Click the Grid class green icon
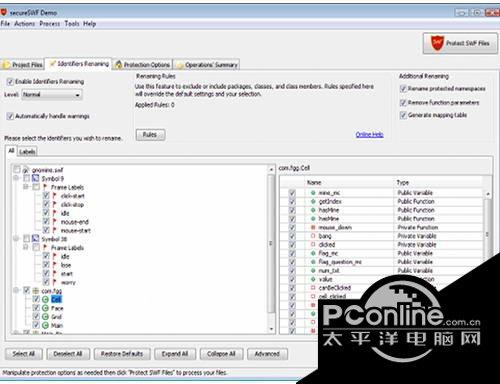Screen dimensions: 500x384 pyautogui.click(x=46, y=317)
